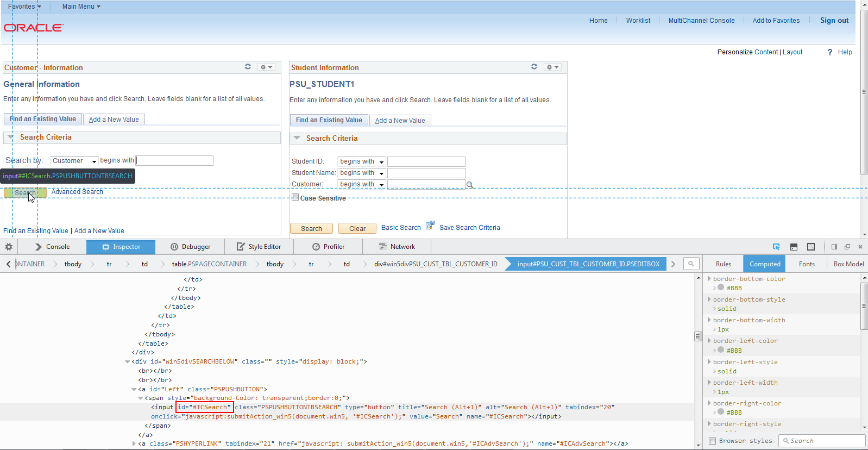Open MultiChannel Console link
This screenshot has width=868, height=450.
[x=701, y=21]
